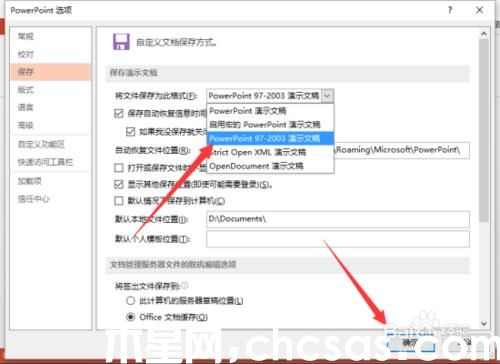Choose PowerPoint 97-2003 演示文稿 in list
This screenshot has height=364, width=500.
point(270,138)
